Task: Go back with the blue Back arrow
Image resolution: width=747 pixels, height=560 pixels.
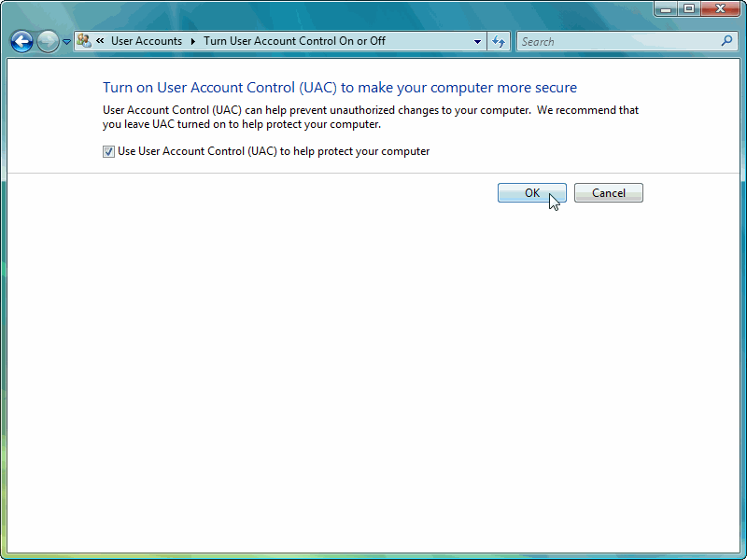Action: [21, 42]
